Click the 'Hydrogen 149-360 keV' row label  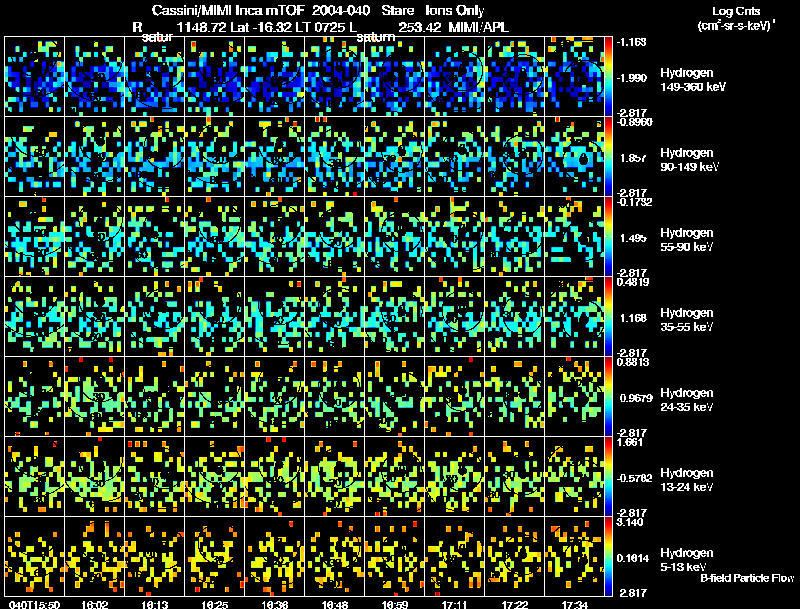tap(693, 80)
